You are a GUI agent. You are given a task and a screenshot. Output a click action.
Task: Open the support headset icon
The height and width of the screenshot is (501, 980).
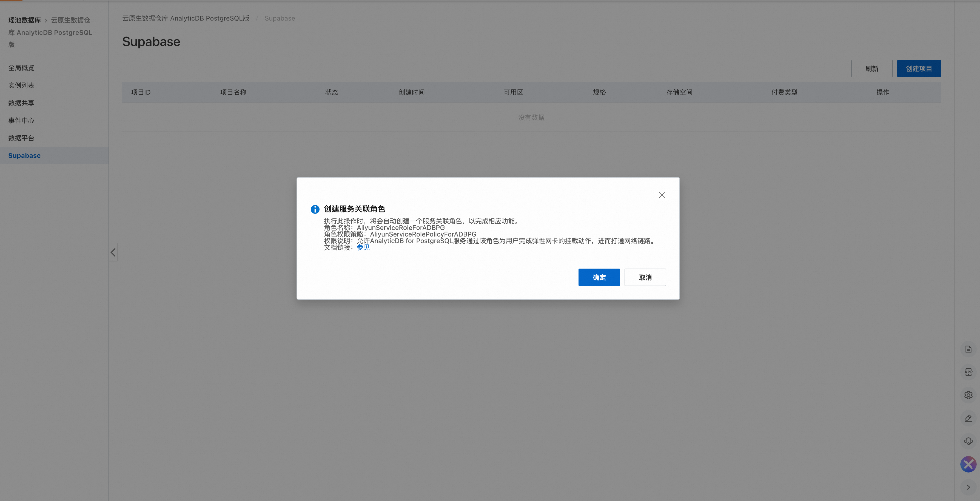pos(968,441)
